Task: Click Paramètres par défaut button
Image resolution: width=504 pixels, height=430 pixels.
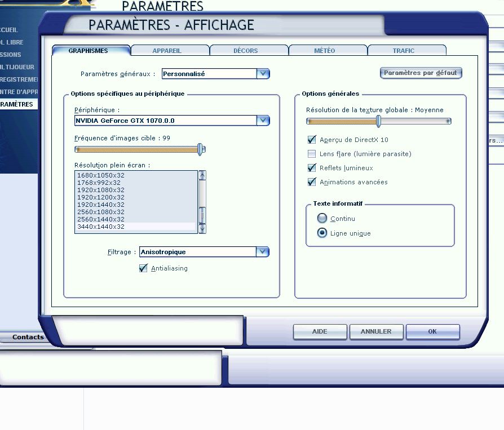Action: point(421,73)
